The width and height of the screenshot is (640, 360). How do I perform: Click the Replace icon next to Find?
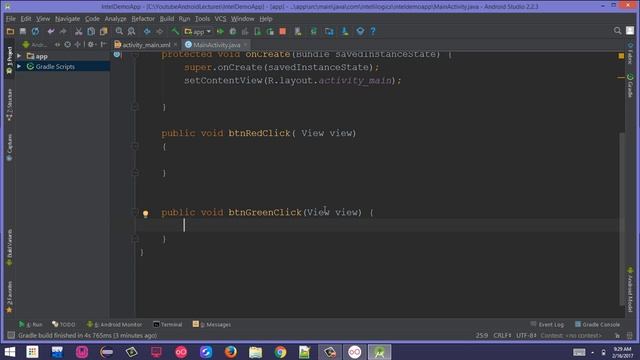[x=131, y=31]
